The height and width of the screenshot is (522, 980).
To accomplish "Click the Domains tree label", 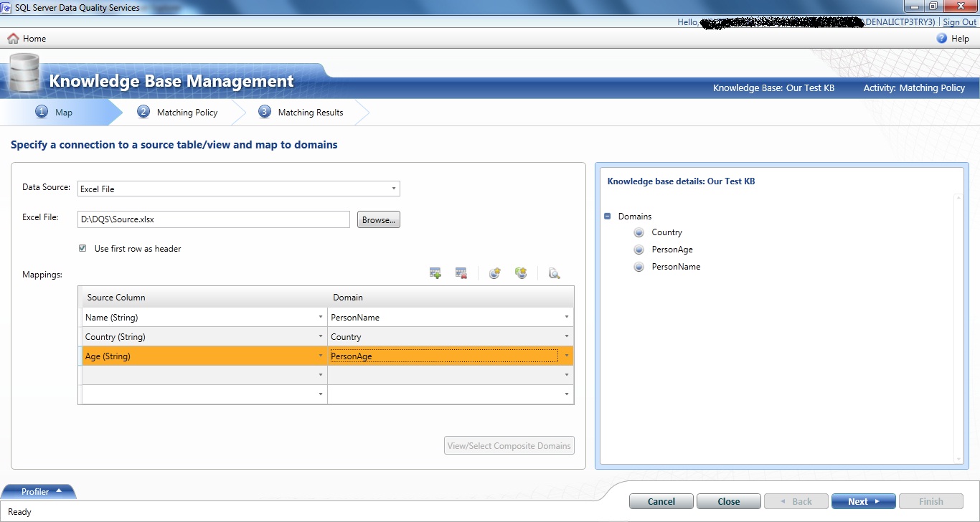I will point(635,216).
